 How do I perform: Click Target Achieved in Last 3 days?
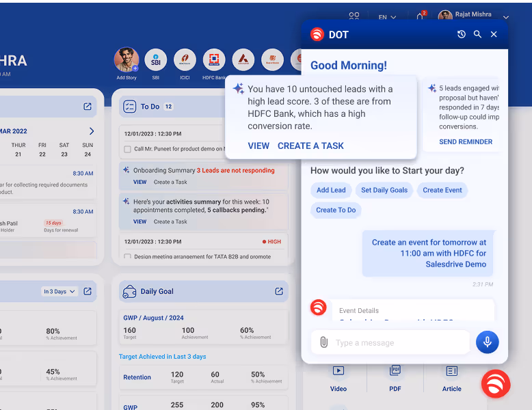pos(162,357)
